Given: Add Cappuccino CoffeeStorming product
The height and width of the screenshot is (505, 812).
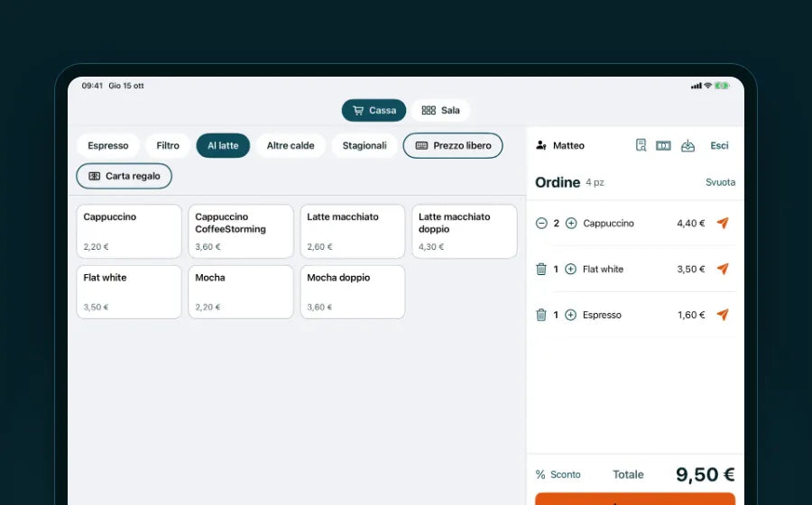Looking at the screenshot, I should (x=241, y=231).
